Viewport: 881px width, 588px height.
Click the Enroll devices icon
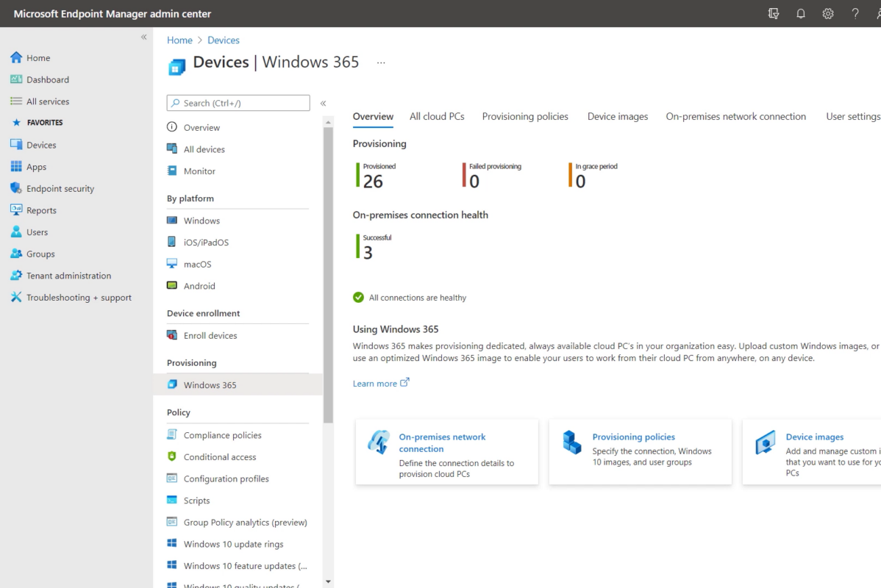pos(172,334)
